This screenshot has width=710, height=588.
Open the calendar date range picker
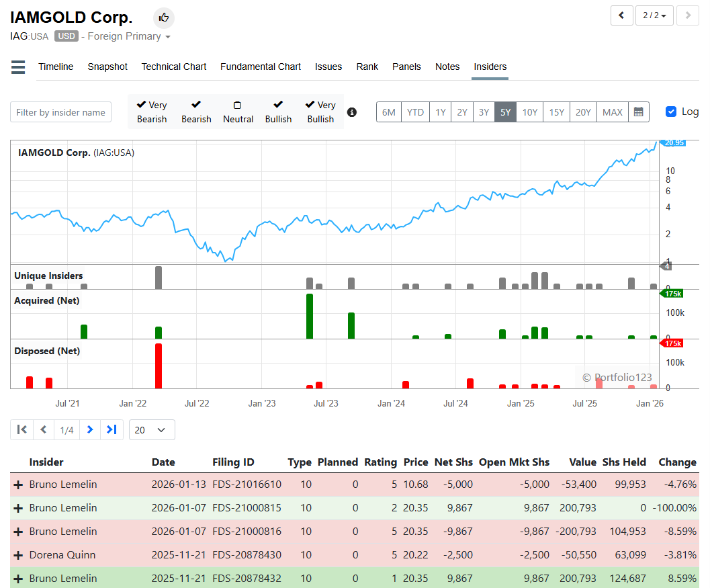[x=638, y=112]
